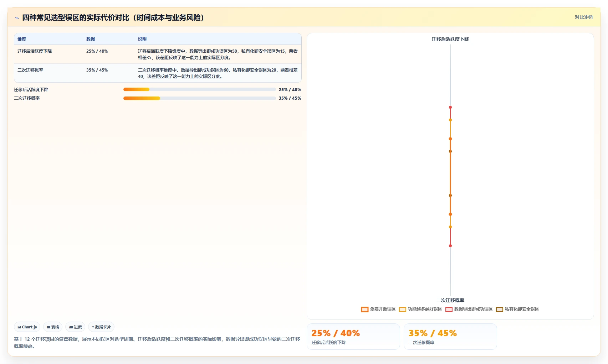Select the 进度 tag chip

[x=75, y=327]
